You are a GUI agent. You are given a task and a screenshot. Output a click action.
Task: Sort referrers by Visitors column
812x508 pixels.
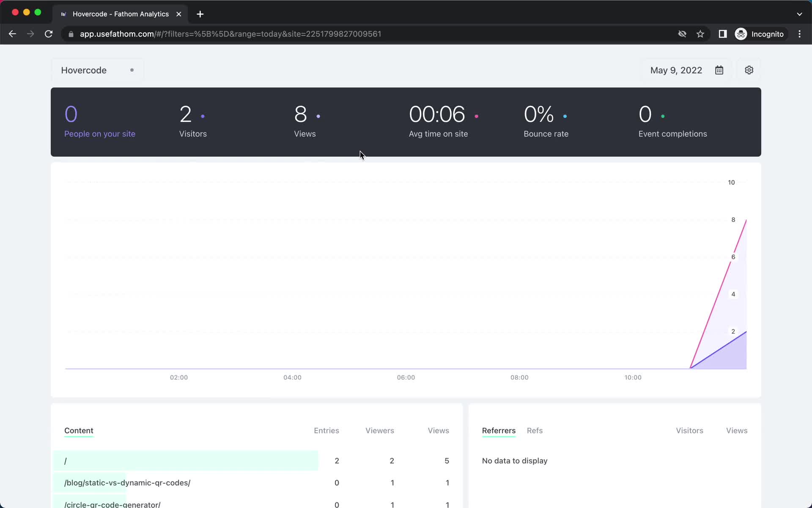(689, 431)
